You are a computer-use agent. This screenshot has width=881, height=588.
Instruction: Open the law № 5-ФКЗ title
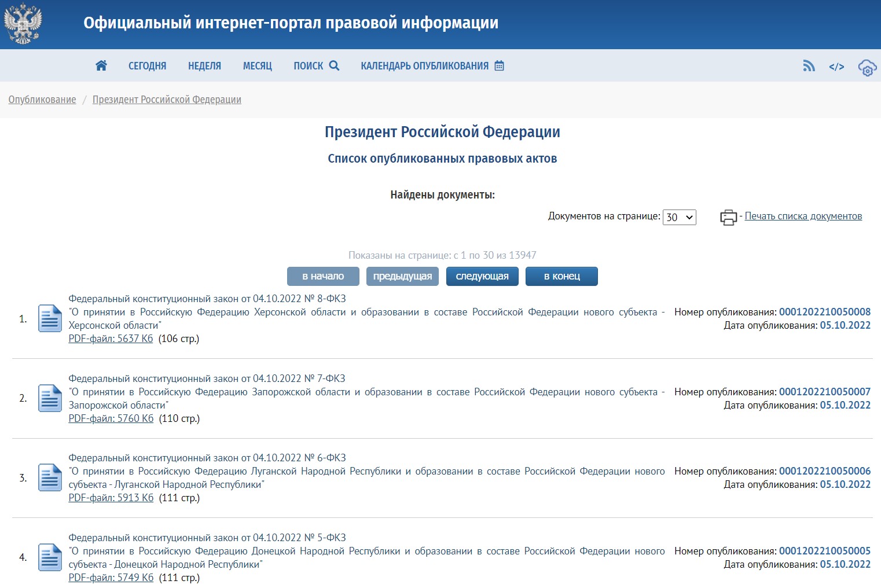[207, 538]
